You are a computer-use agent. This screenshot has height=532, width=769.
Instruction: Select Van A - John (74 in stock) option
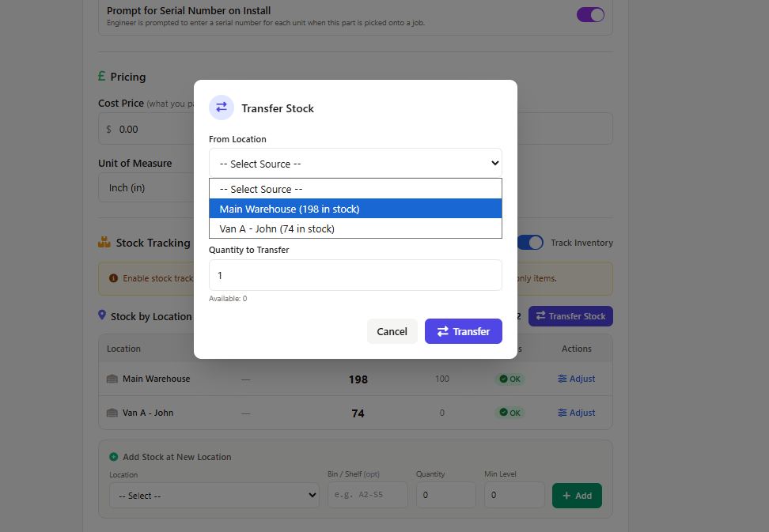(x=355, y=228)
